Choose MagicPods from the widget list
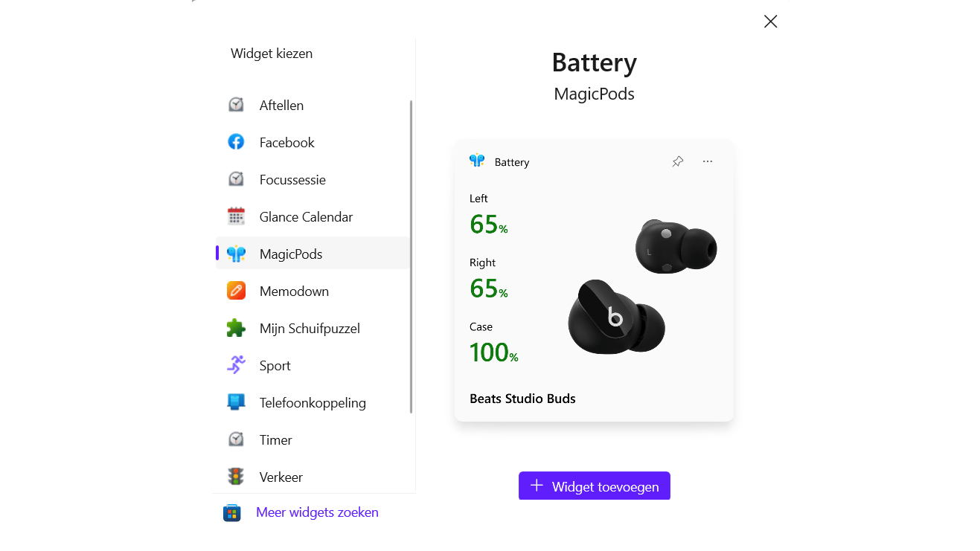 pyautogui.click(x=291, y=254)
